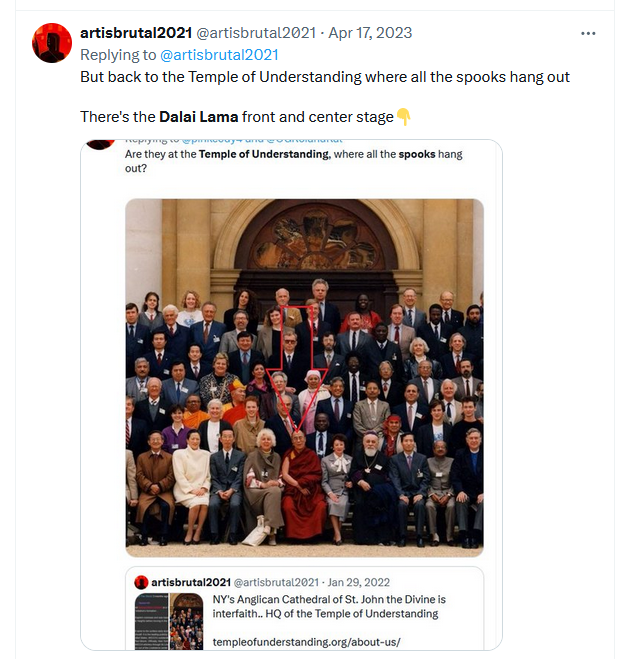Open the small avatar in the nested Jan 29 tweet
Viewport: 639px width, 659px height.
[141, 582]
